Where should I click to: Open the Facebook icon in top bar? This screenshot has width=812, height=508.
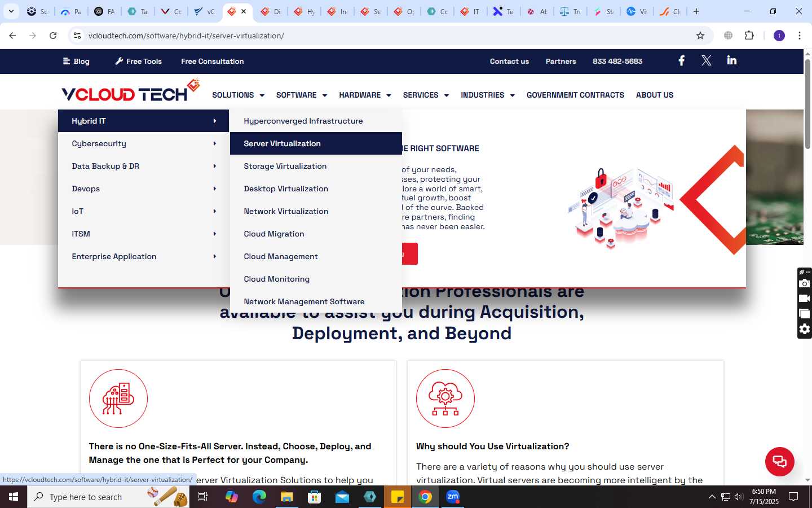681,60
